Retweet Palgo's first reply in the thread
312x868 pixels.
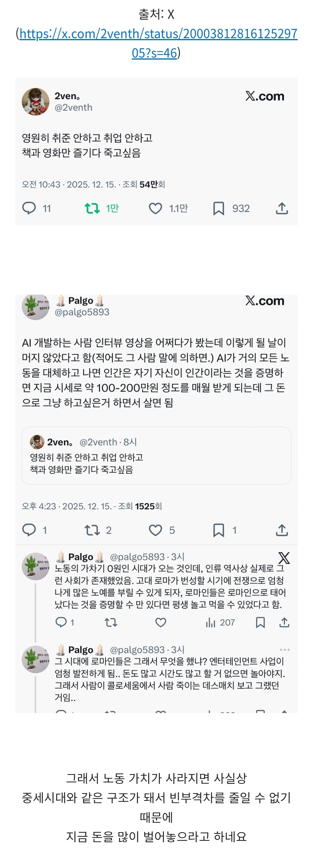pos(111,622)
